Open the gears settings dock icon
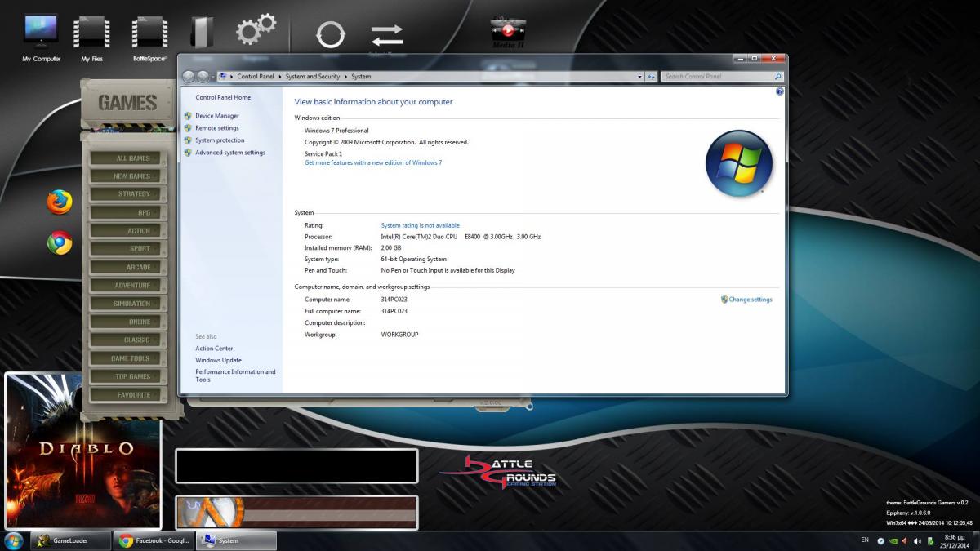980x551 pixels. coord(256,31)
